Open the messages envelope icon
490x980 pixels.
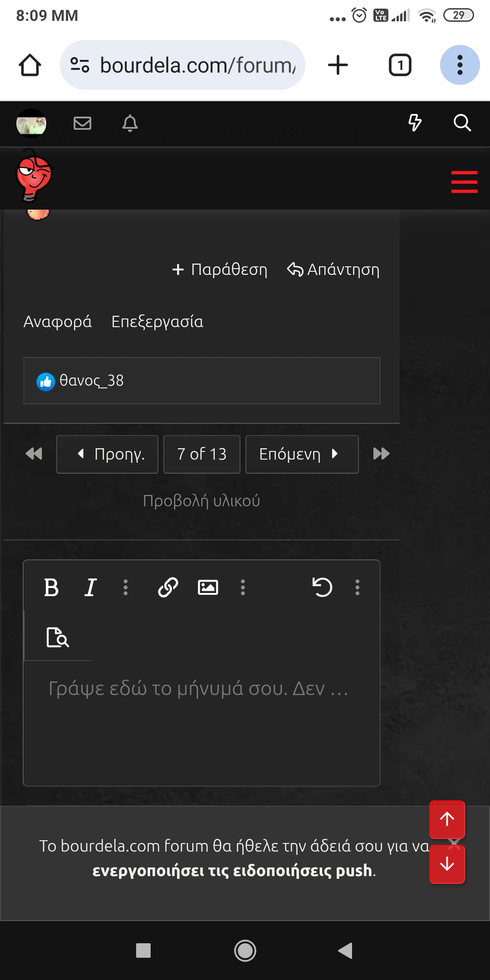pos(82,123)
